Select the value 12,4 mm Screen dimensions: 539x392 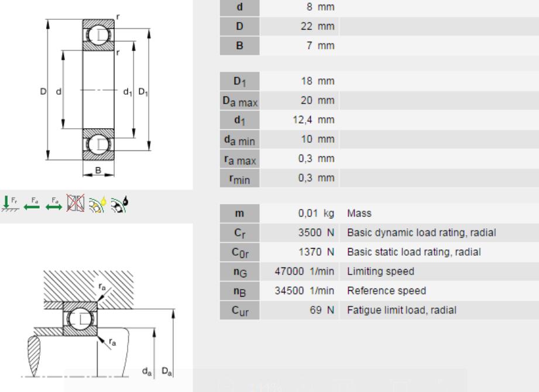point(314,120)
